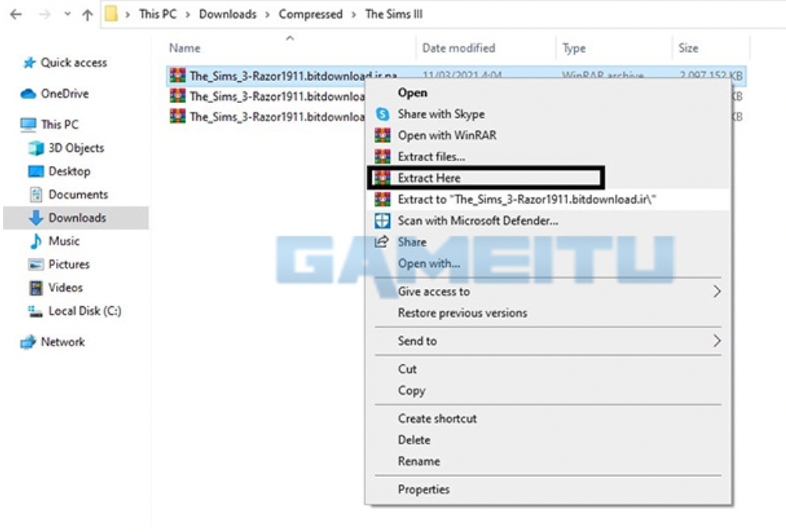Choose Open in the context menu
This screenshot has height=532, width=786.
(413, 93)
